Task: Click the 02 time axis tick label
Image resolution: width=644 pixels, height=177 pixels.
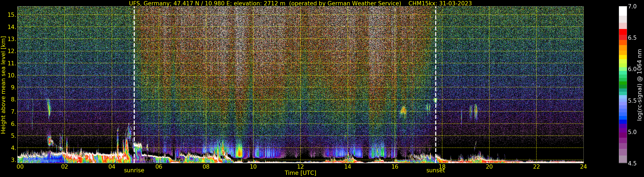Action: point(65,166)
